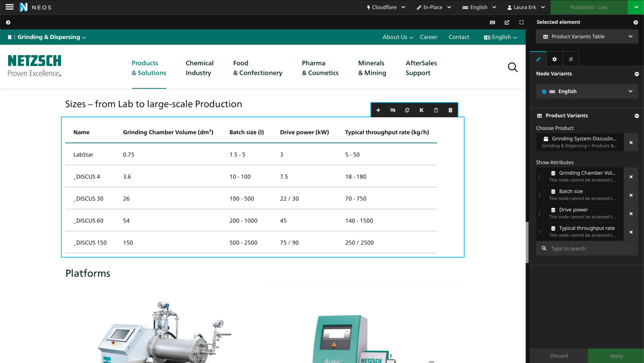Select the LabStar table row name

pos(83,155)
